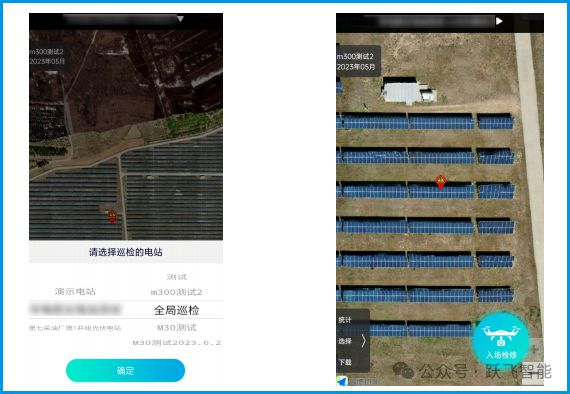Open the 选择 menu item

[x=345, y=341]
